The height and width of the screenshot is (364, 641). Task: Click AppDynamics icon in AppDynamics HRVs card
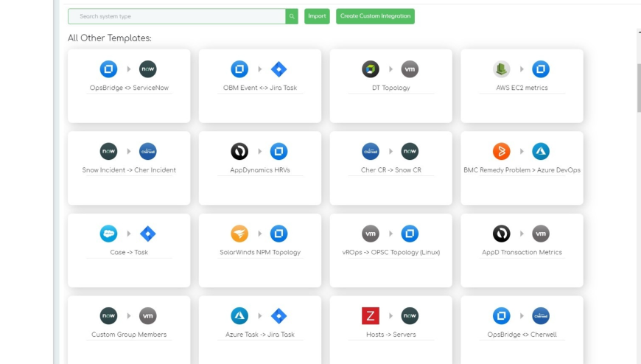tap(239, 151)
